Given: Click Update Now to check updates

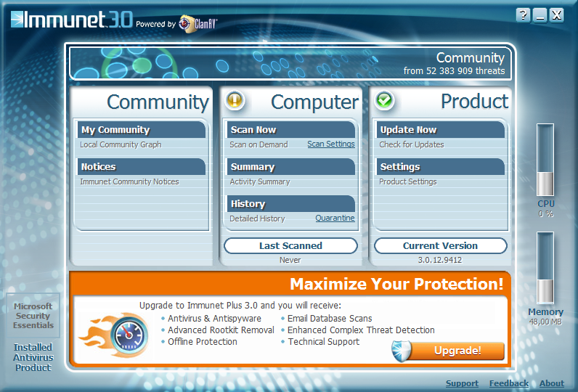Looking at the screenshot, I should click(x=441, y=130).
